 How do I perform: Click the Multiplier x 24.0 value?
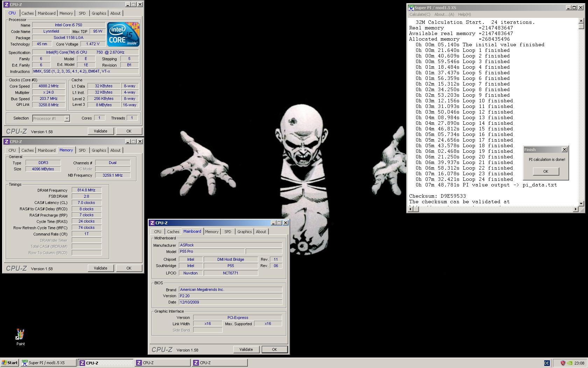(x=49, y=92)
